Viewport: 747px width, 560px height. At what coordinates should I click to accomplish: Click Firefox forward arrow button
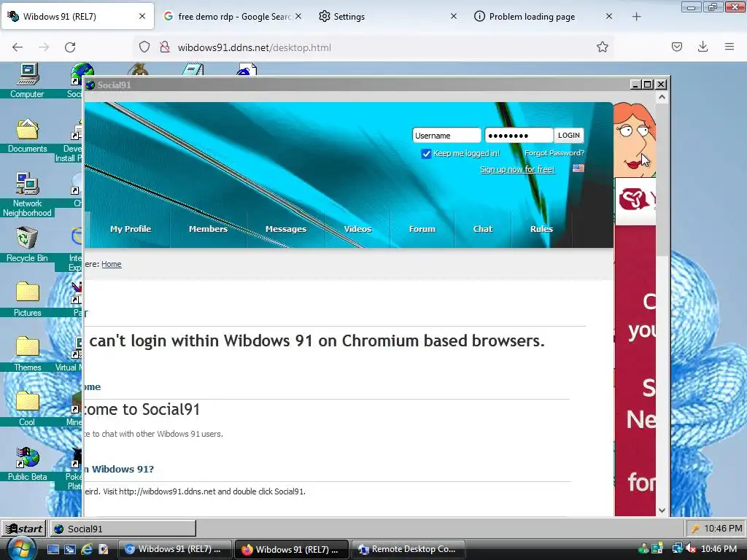tap(44, 47)
